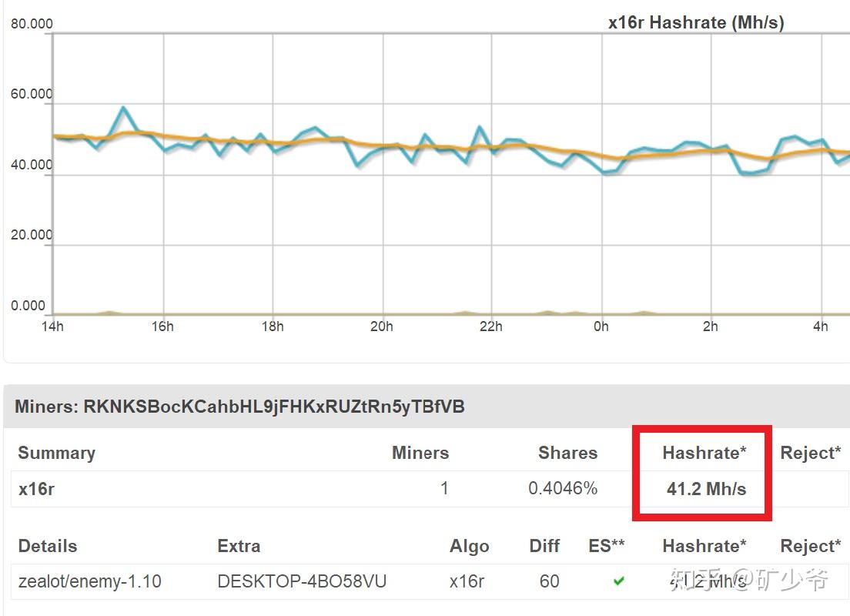The image size is (850, 616).
Task: Click the miners count value 1
Action: pos(444,488)
